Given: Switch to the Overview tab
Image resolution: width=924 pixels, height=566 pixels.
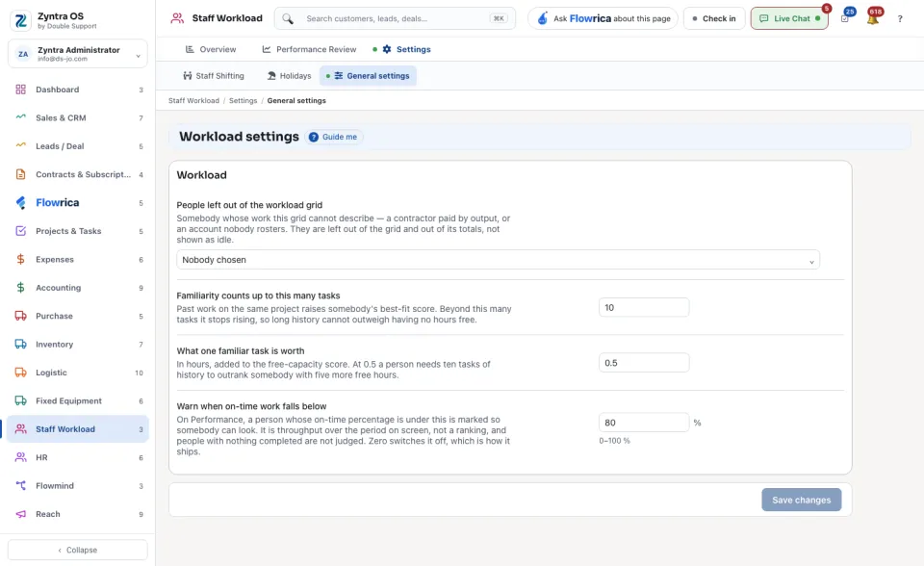Looking at the screenshot, I should pos(211,49).
